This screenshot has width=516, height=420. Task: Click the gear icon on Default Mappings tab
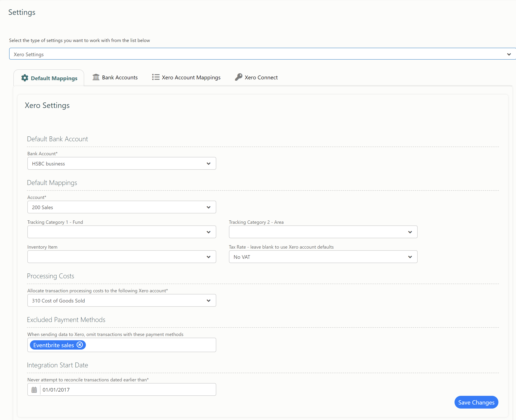click(x=25, y=78)
